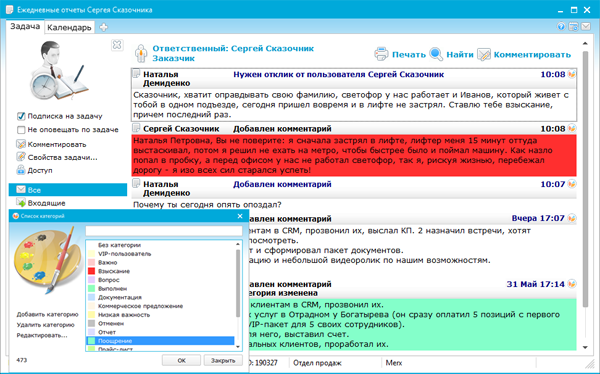
Task: Select the Вопрос category
Action: [x=161, y=280]
